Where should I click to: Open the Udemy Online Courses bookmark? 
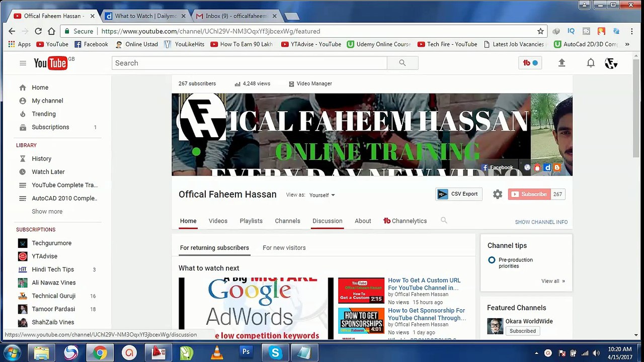tap(379, 44)
